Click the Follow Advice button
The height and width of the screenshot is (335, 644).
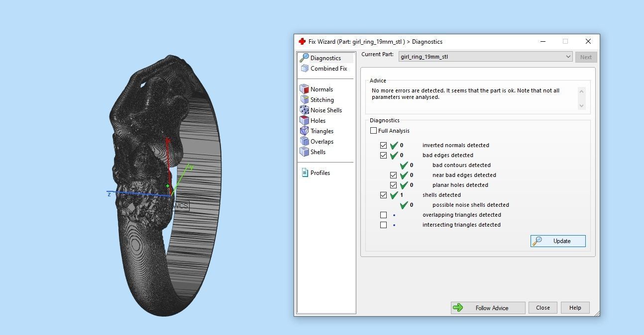[488, 308]
